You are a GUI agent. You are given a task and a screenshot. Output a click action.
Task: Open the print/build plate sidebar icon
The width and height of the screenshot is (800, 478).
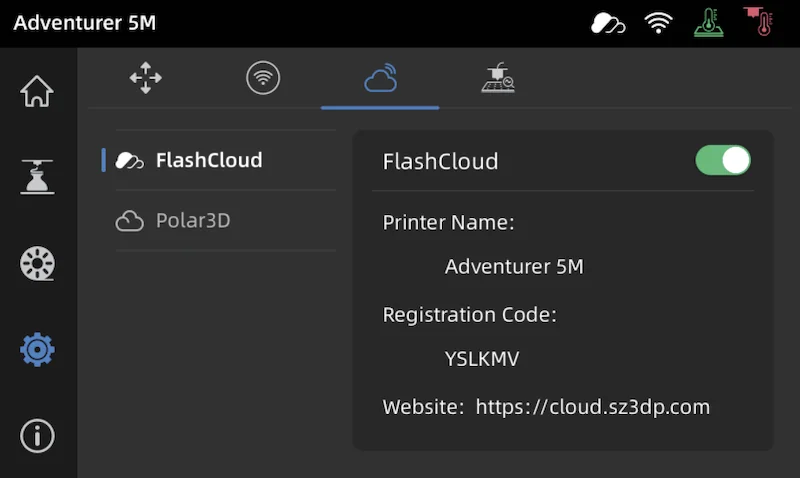[x=37, y=177]
